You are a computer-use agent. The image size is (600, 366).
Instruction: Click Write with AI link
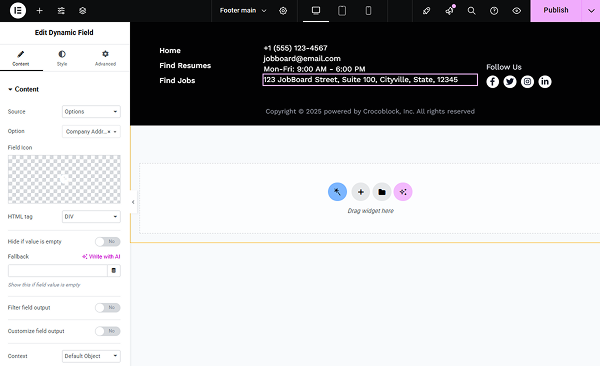pos(101,257)
